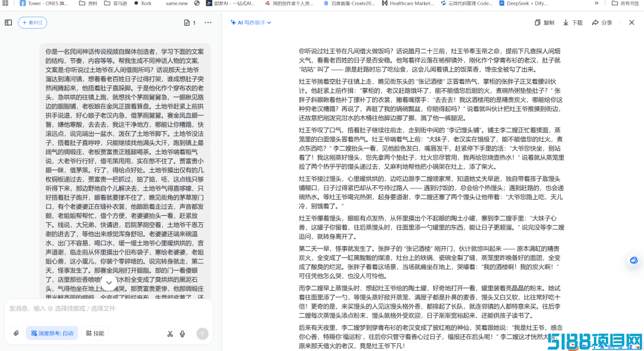Screen dimensions: 644x351
Task: Open the 资料 bookmark folder
Action: tap(88, 4)
